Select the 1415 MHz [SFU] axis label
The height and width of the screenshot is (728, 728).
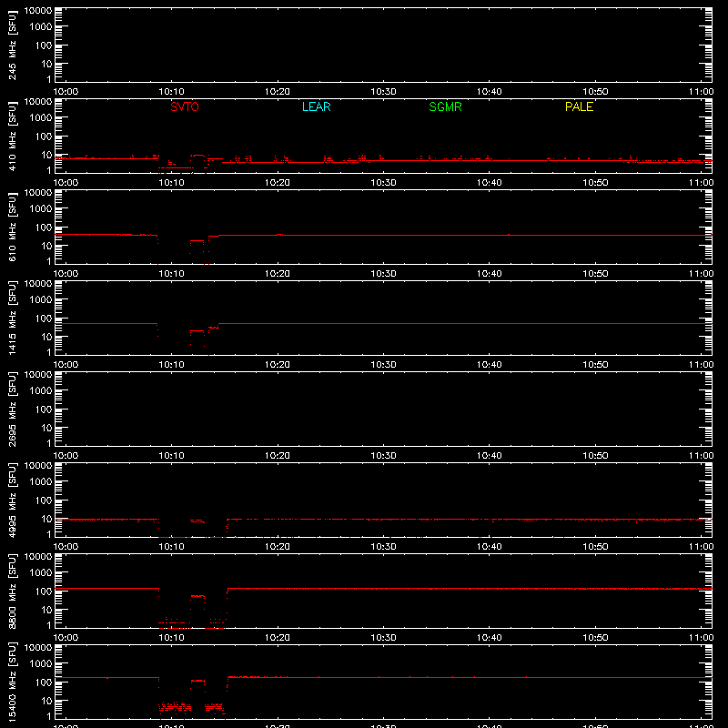13,318
